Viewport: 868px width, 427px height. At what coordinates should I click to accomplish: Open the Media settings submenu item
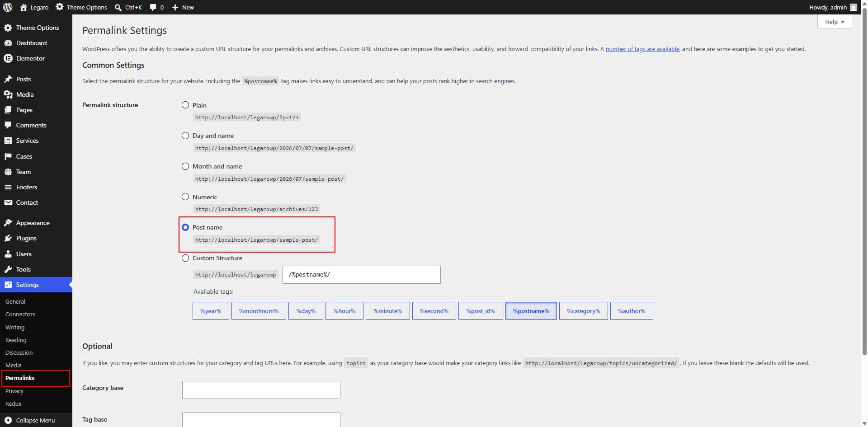(x=14, y=365)
